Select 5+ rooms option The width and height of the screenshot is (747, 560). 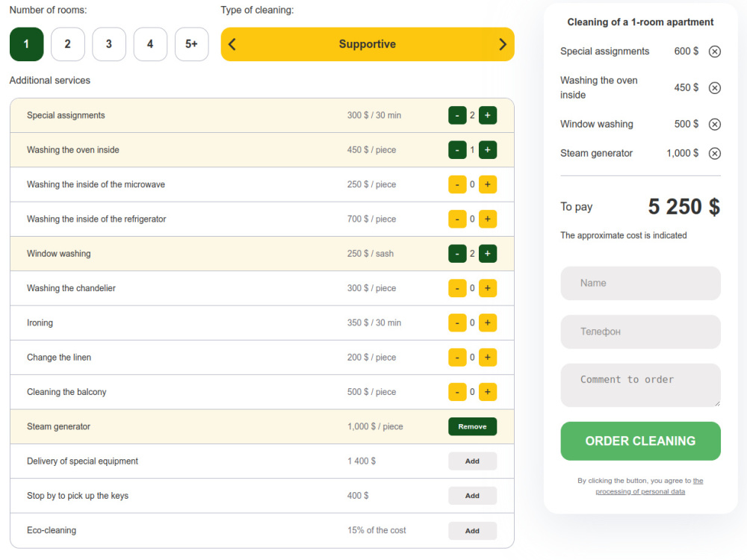coord(191,44)
